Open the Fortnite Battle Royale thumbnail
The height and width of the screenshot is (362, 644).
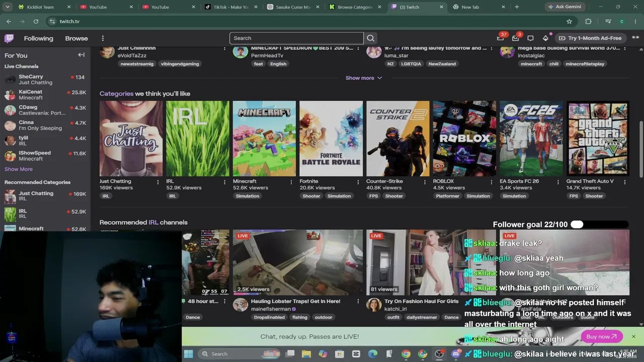tap(331, 138)
